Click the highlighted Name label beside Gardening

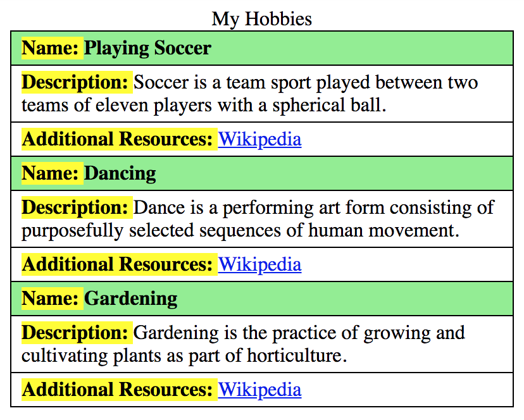(52, 299)
